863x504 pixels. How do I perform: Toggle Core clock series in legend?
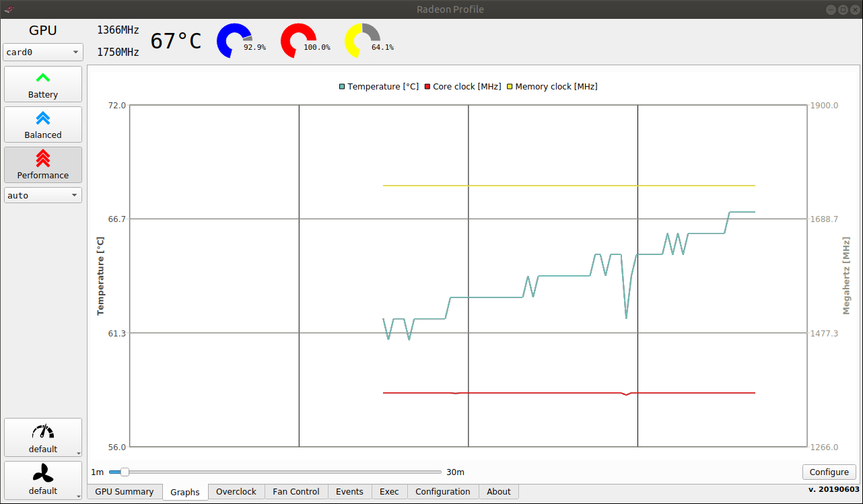tap(462, 87)
